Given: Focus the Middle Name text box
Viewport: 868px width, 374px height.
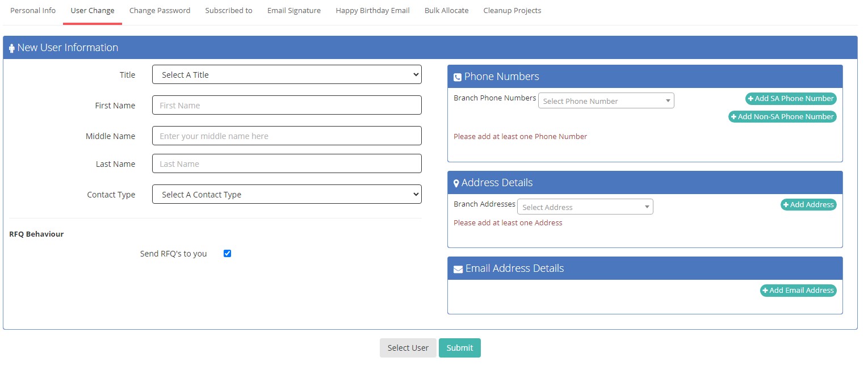Looking at the screenshot, I should pyautogui.click(x=287, y=136).
